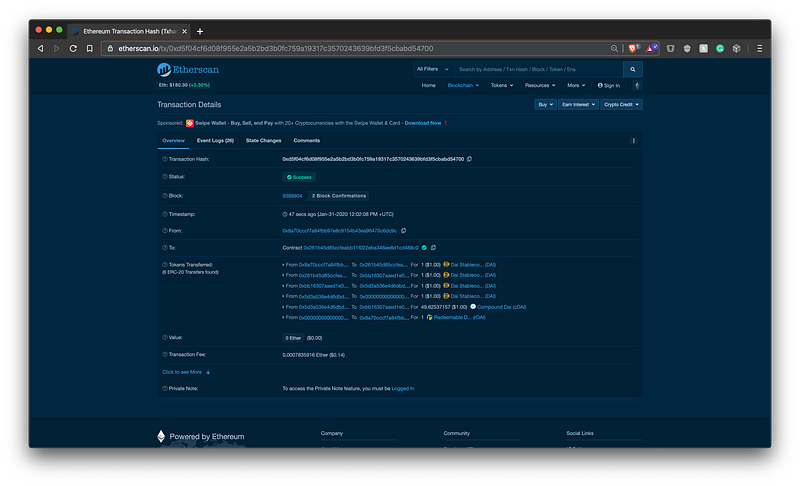Click the address bar zoom magnifier icon

614,48
